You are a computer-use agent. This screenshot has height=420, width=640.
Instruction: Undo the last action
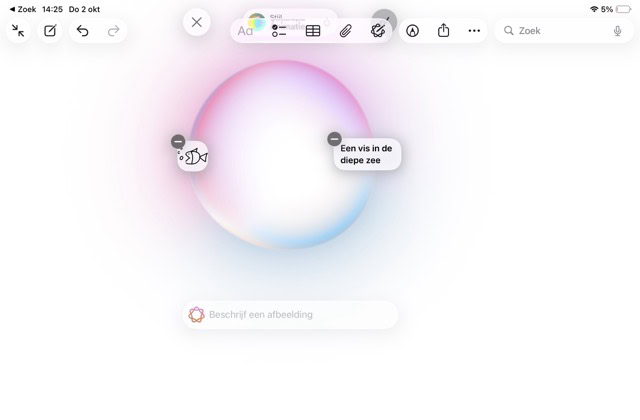82,31
